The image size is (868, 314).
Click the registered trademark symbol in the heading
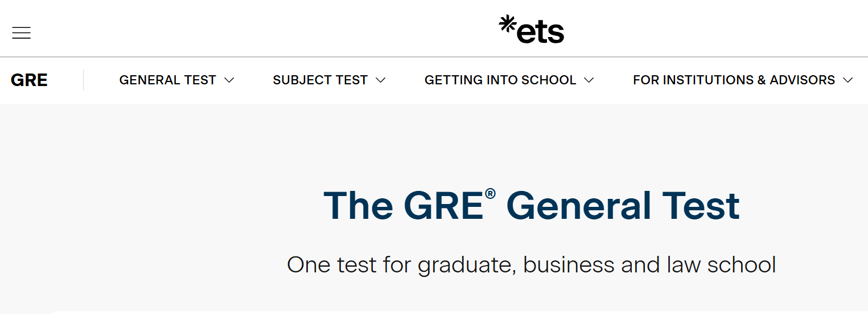point(490,194)
